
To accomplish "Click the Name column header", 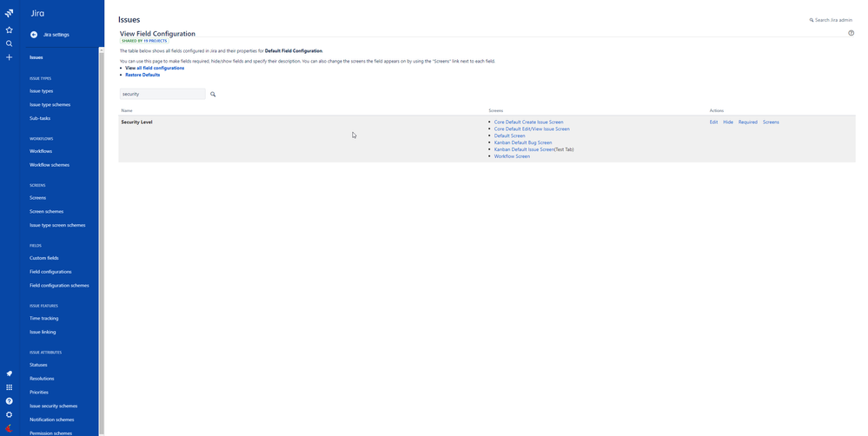I will pyautogui.click(x=127, y=110).
